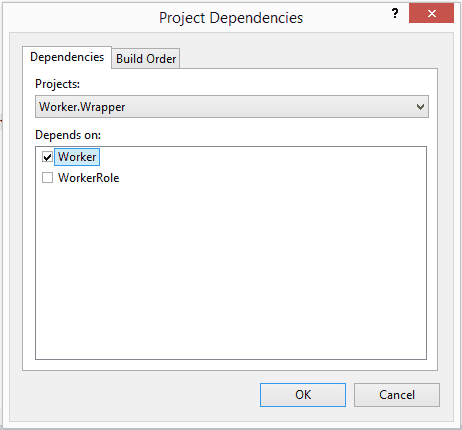Click blank dialog area left of OK button

tap(140, 395)
